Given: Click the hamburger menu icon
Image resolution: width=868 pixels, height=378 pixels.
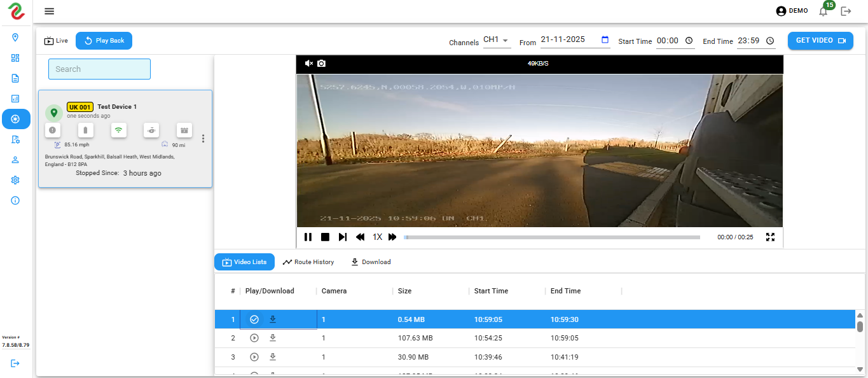Looking at the screenshot, I should (x=50, y=11).
